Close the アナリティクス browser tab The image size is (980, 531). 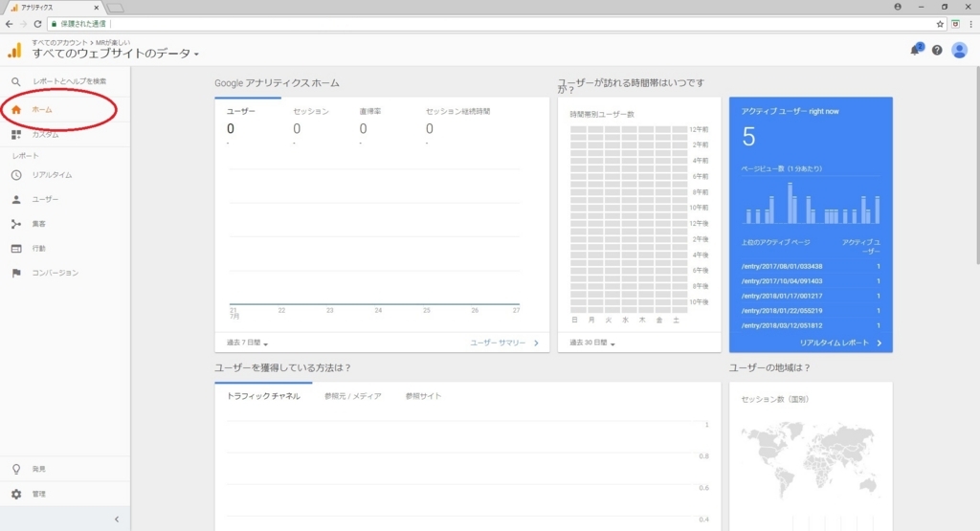click(x=97, y=8)
